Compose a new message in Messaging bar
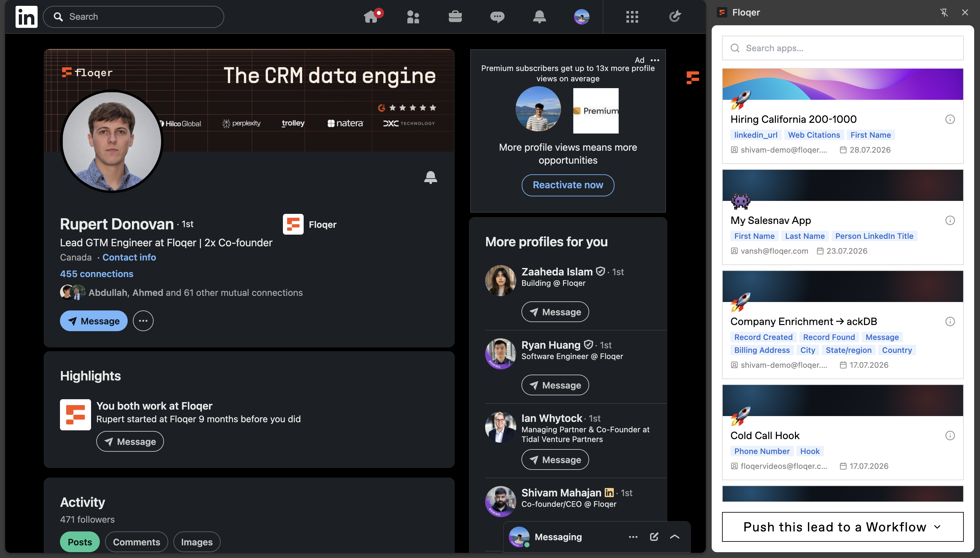 (x=654, y=537)
